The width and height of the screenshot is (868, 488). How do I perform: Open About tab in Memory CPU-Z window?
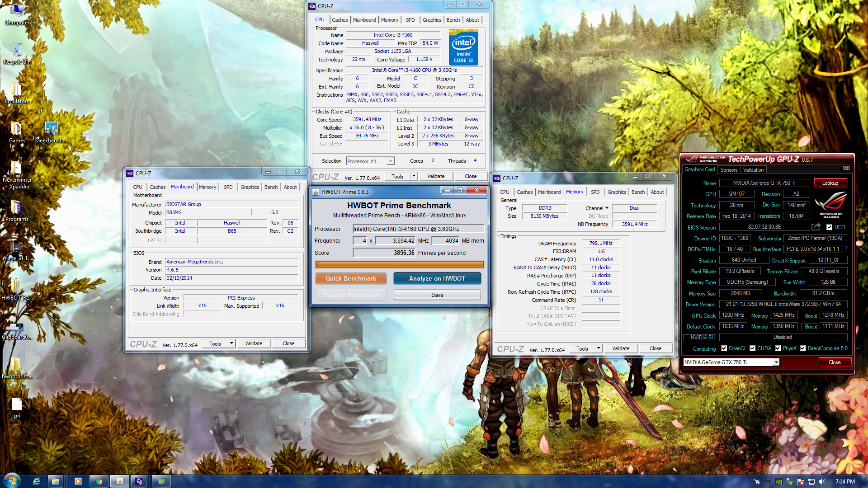pyautogui.click(x=657, y=192)
